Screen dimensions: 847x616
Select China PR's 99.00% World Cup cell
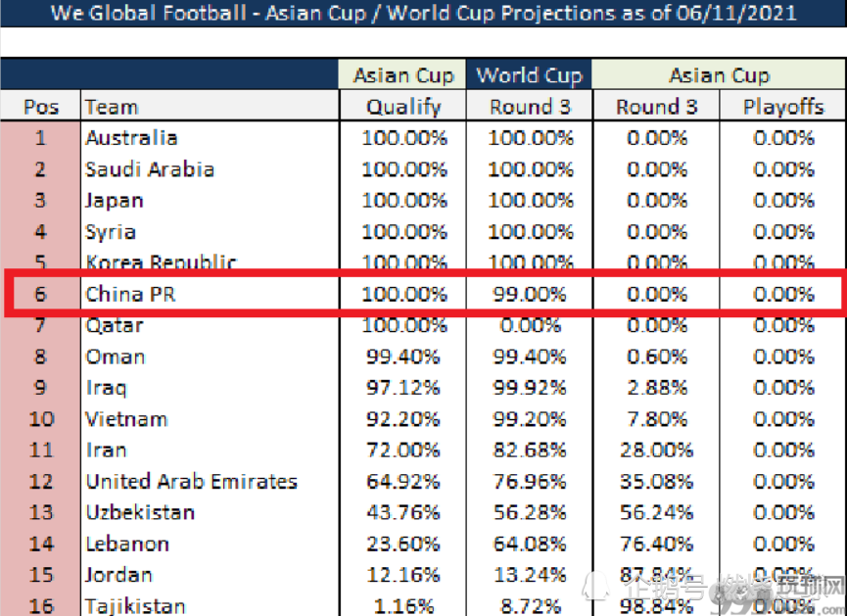tap(529, 294)
